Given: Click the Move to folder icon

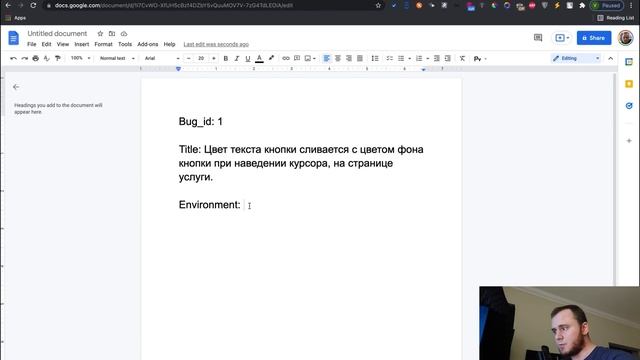Looking at the screenshot, I should point(112,33).
